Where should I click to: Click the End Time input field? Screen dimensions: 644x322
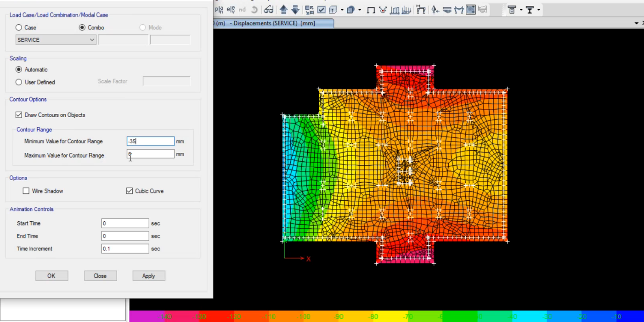coord(125,236)
